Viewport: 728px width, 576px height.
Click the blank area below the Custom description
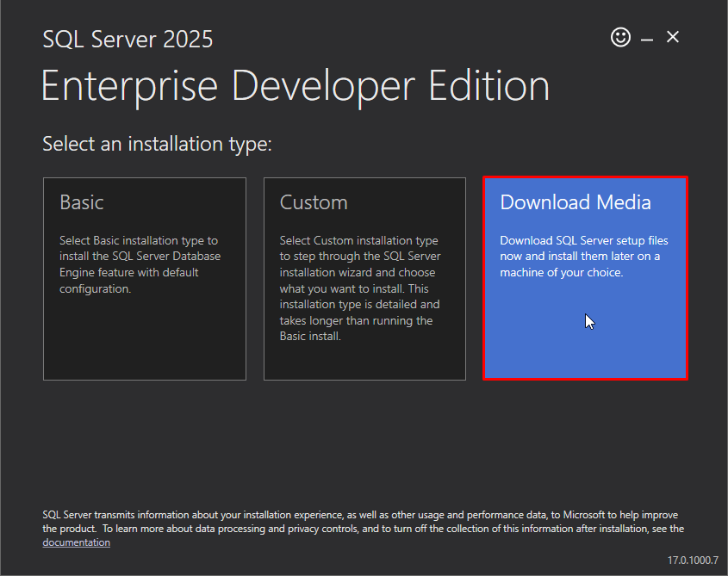coord(364,362)
